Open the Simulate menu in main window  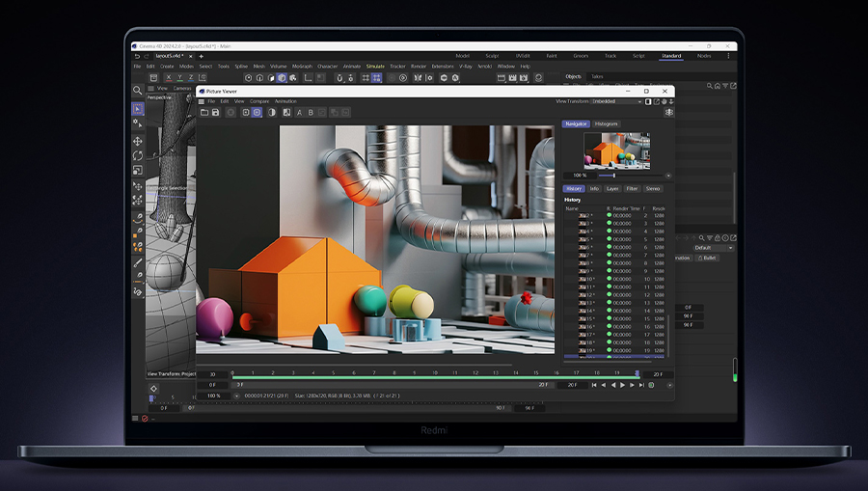[x=375, y=67]
